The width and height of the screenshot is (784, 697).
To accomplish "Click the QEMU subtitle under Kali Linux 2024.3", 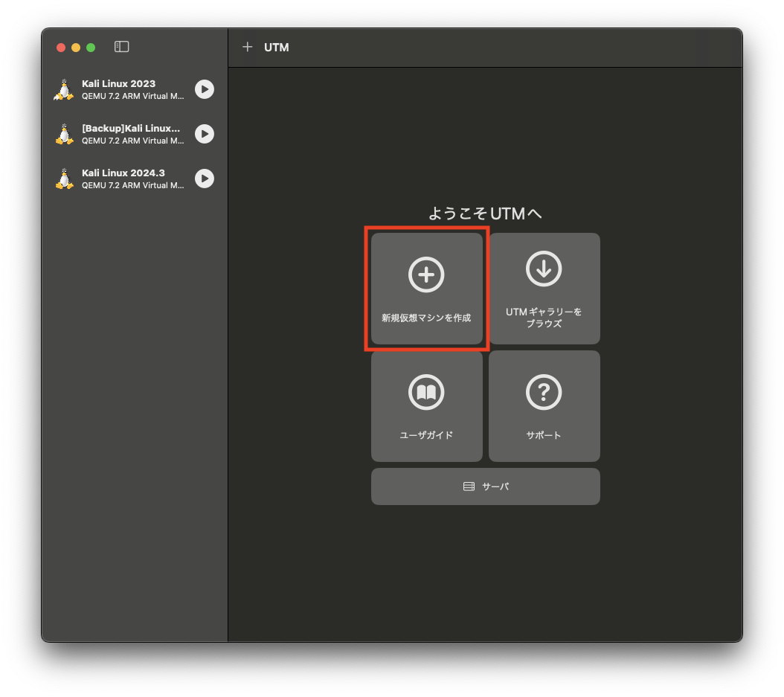I will 133,185.
